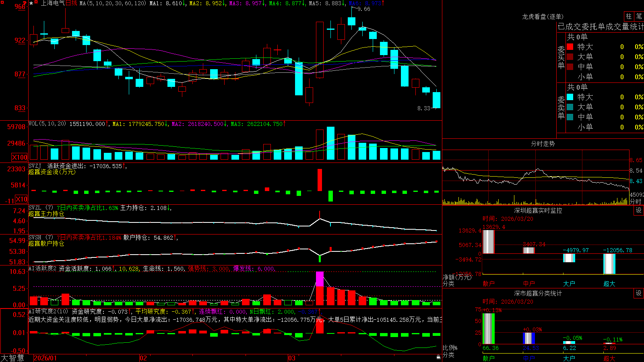Click the 超赢散户持仓 label

(46, 244)
